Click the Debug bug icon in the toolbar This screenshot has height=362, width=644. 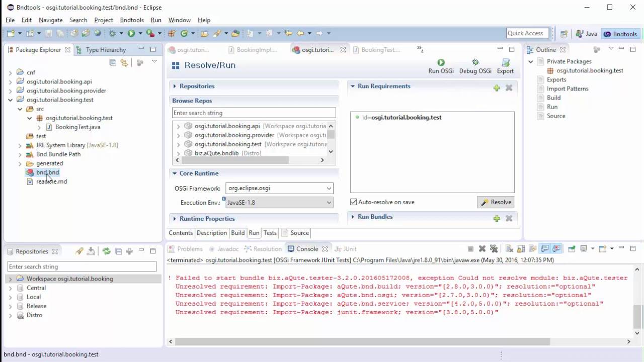(x=112, y=33)
